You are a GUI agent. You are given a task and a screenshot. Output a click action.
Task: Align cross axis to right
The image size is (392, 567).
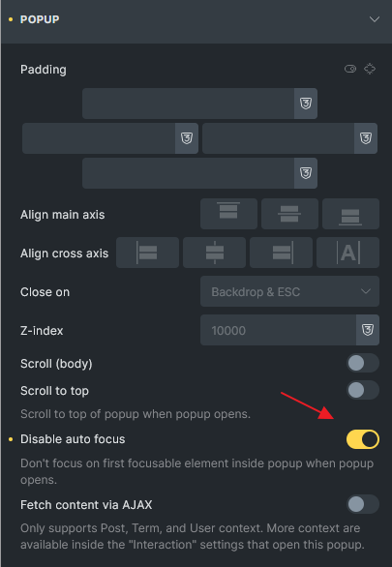[281, 253]
